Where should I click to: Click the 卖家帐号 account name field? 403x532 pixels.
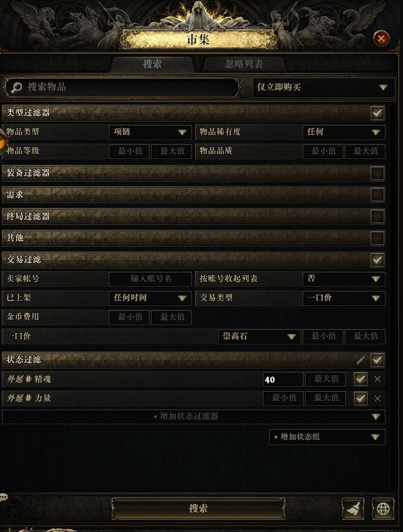[150, 279]
